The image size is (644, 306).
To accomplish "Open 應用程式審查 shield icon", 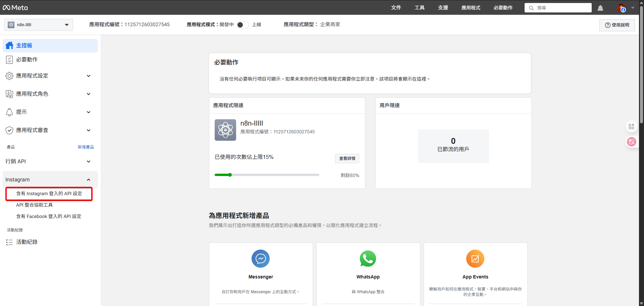I will 9,130.
